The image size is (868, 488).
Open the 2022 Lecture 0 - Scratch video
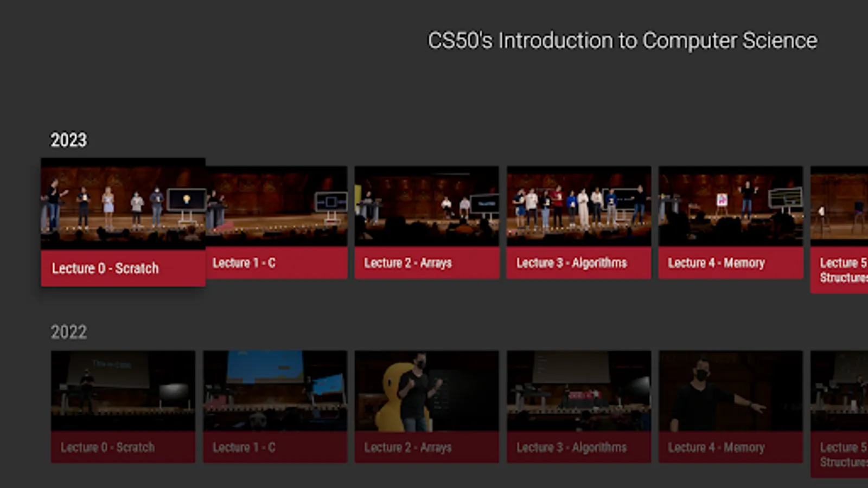(x=123, y=407)
